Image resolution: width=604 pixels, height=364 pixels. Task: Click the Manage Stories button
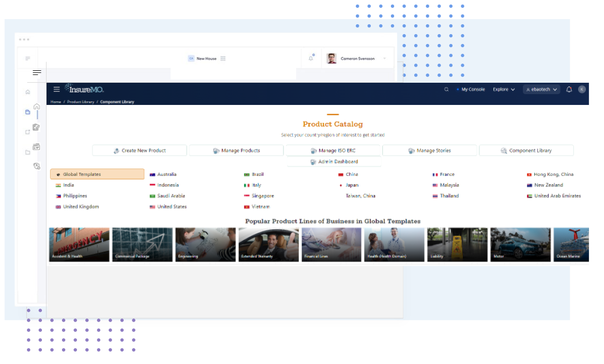click(x=430, y=150)
